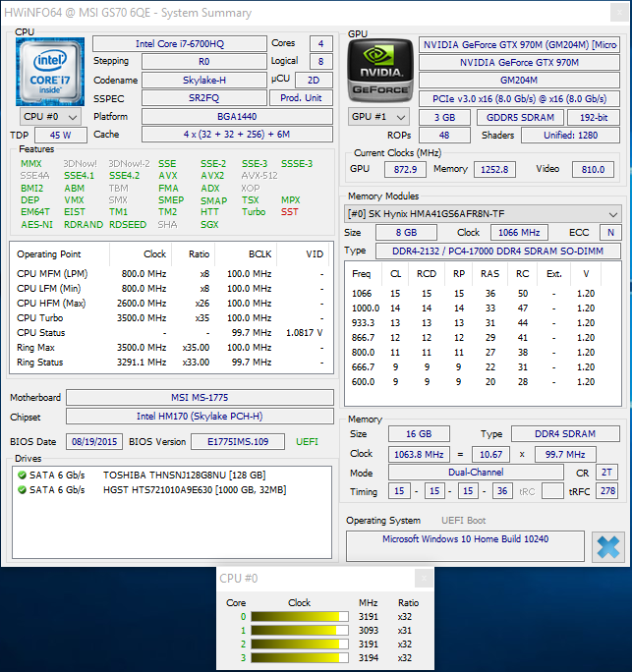
Task: Click the ROPs 48 field
Action: coord(444,135)
